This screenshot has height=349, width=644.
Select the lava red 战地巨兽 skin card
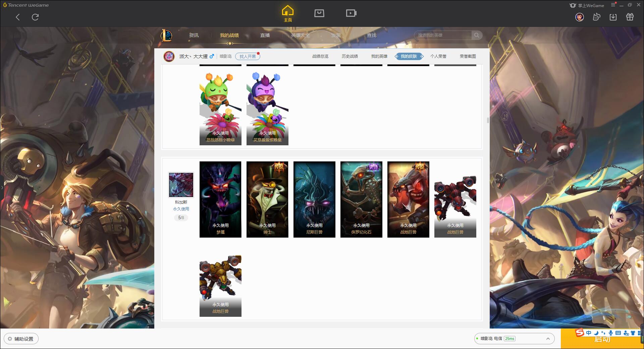pyautogui.click(x=408, y=199)
